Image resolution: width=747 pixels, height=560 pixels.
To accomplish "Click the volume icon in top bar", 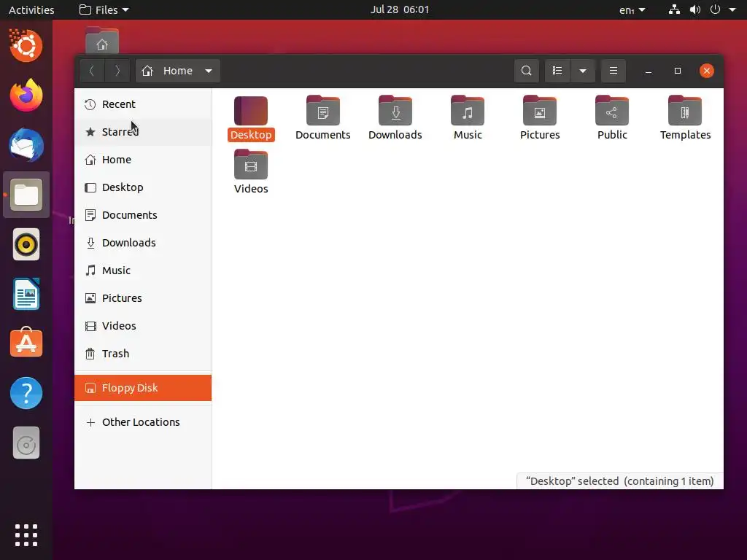I will point(695,9).
